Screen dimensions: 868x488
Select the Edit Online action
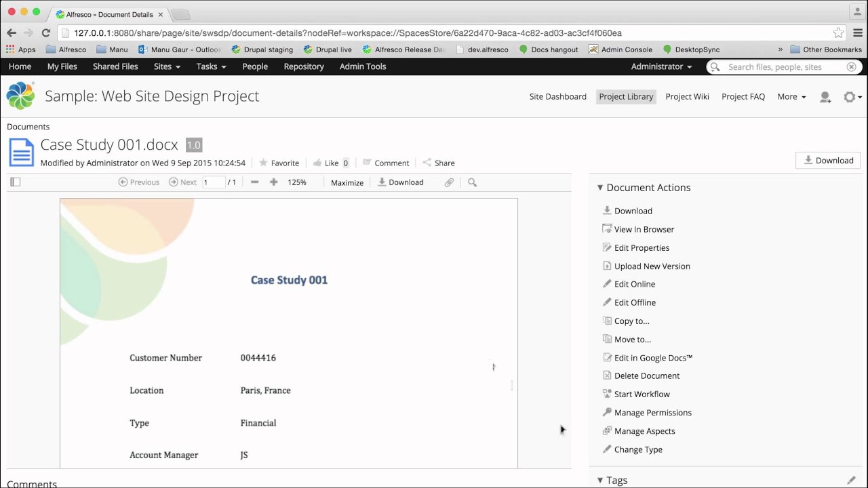coord(629,284)
